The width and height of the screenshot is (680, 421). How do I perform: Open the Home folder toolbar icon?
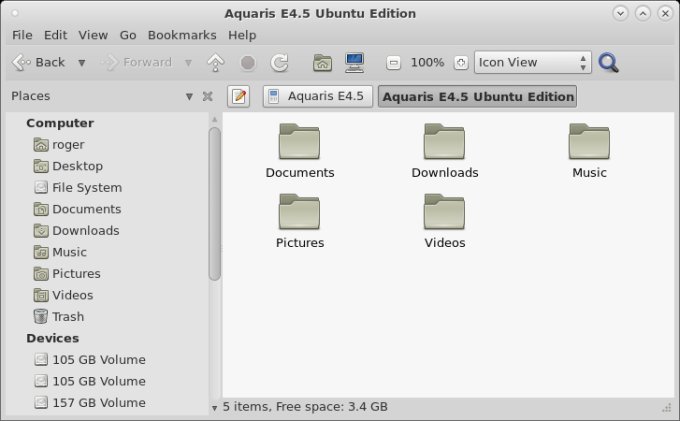(322, 63)
